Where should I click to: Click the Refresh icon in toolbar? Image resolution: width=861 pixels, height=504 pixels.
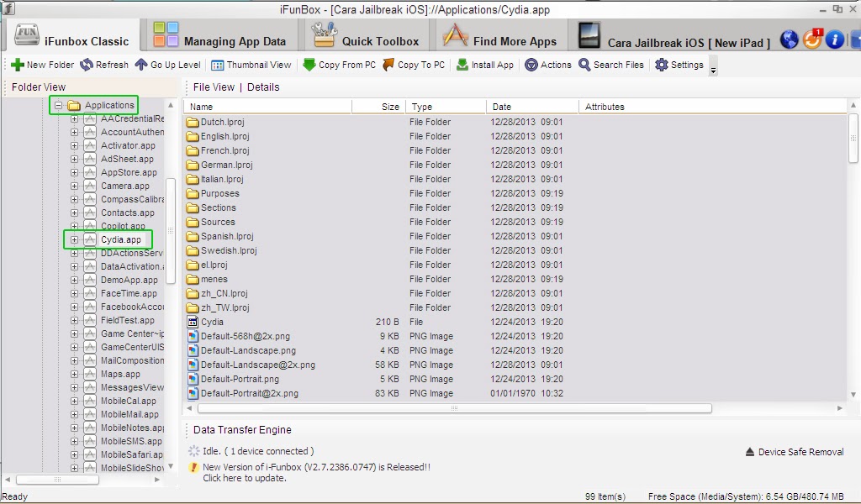tap(87, 65)
